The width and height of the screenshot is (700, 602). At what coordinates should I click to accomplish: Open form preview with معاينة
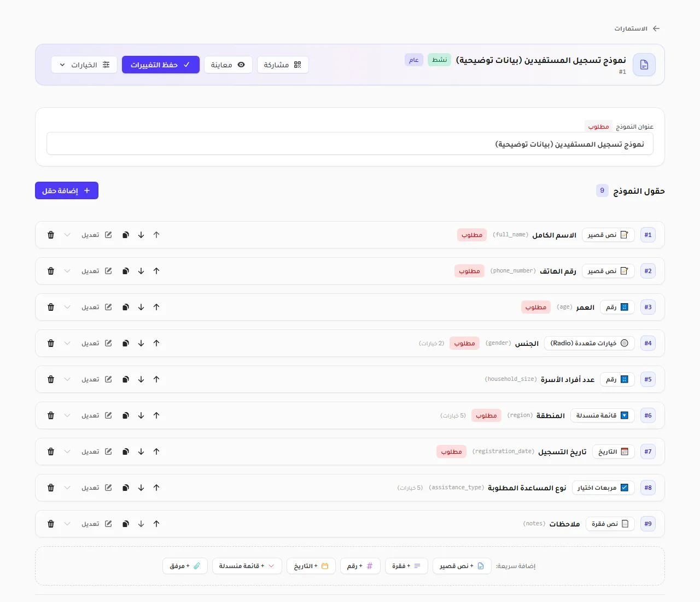tap(228, 65)
